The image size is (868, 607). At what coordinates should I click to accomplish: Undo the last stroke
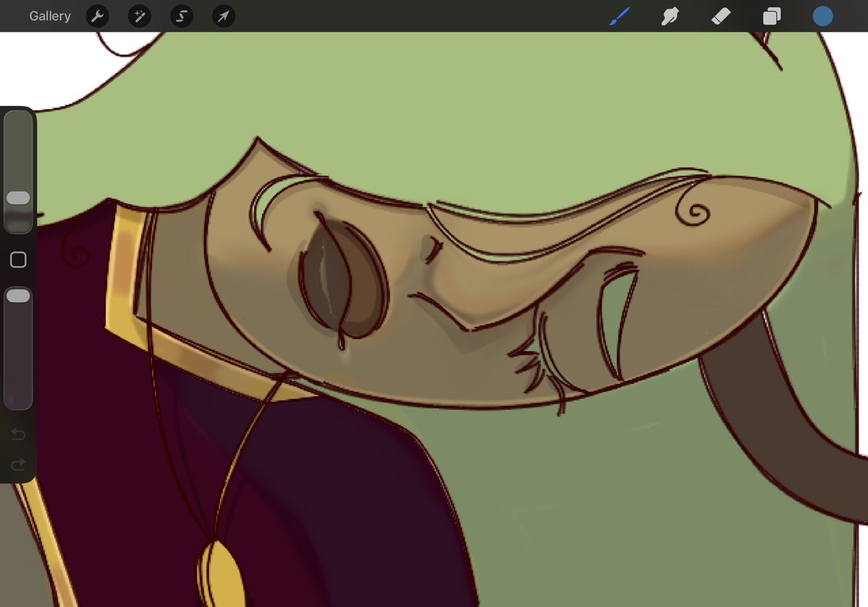tap(18, 434)
